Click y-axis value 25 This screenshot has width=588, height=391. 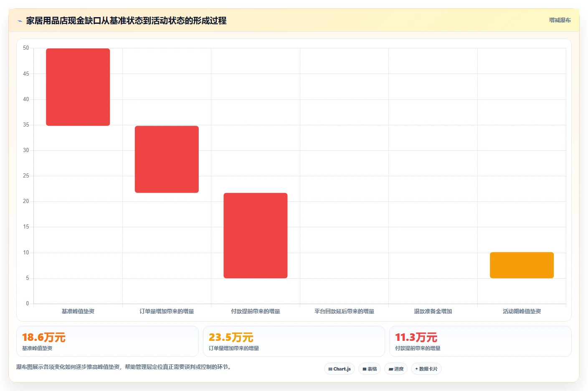point(26,176)
